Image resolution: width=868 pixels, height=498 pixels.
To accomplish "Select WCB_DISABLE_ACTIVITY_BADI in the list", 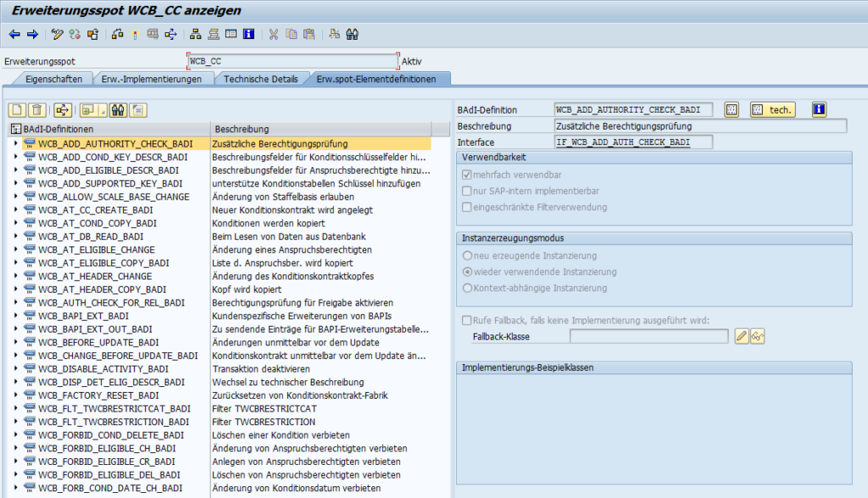I will (x=103, y=369).
